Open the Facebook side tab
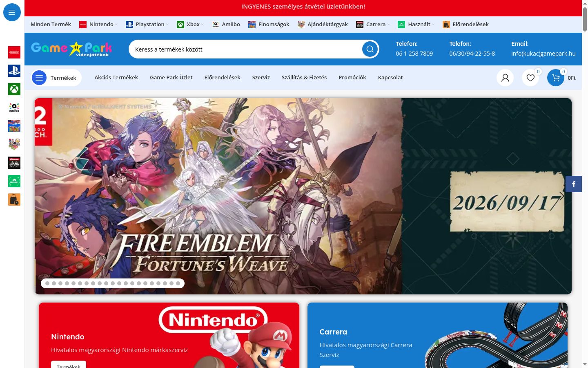 (x=574, y=184)
